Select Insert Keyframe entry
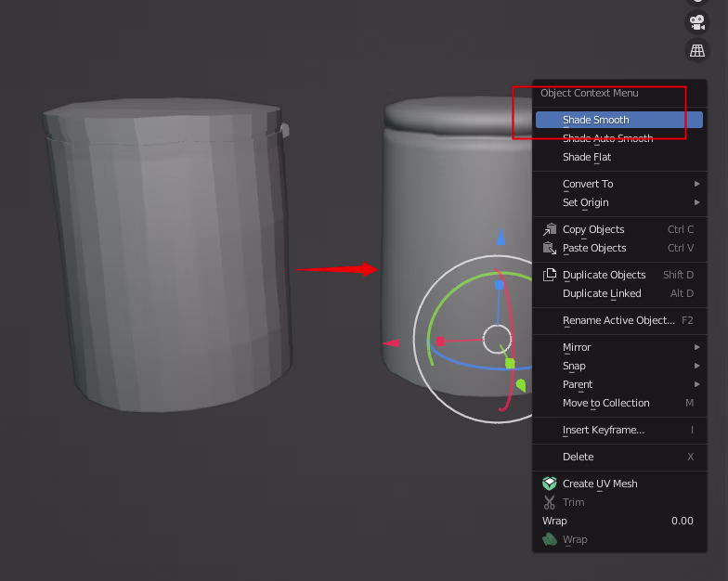Image resolution: width=728 pixels, height=581 pixels. click(618, 430)
